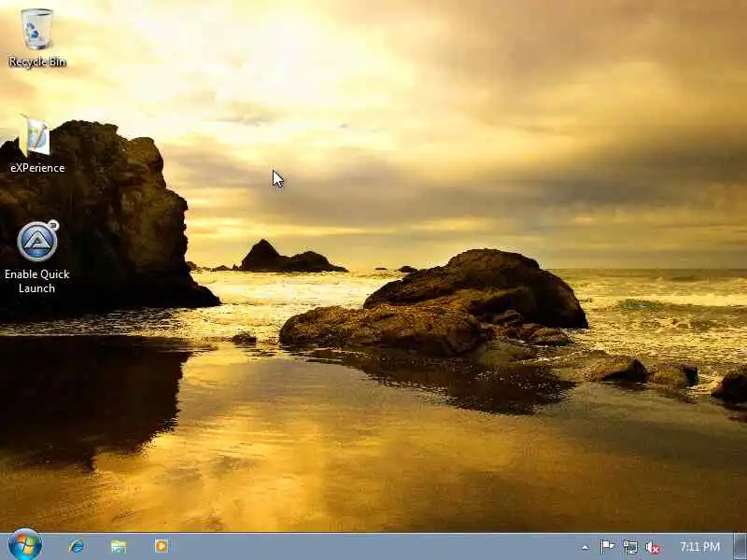
Task: Open the clock showing 7:11 PM
Action: [699, 547]
